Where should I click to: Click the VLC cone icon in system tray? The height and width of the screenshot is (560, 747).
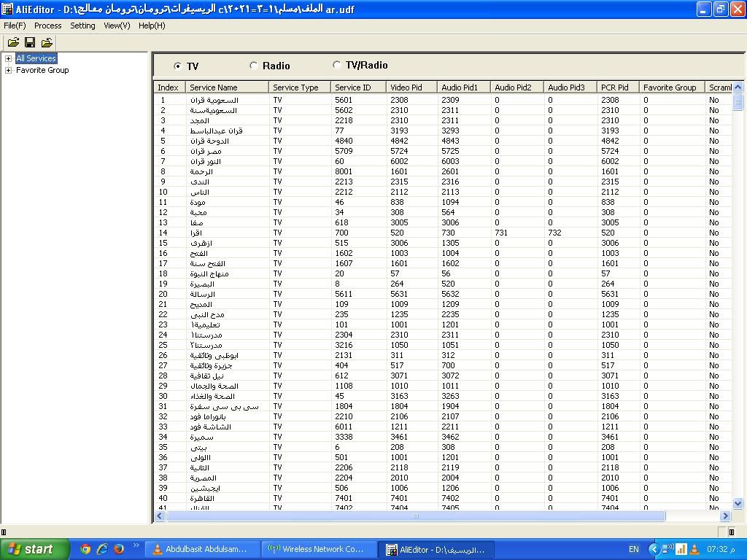(694, 549)
